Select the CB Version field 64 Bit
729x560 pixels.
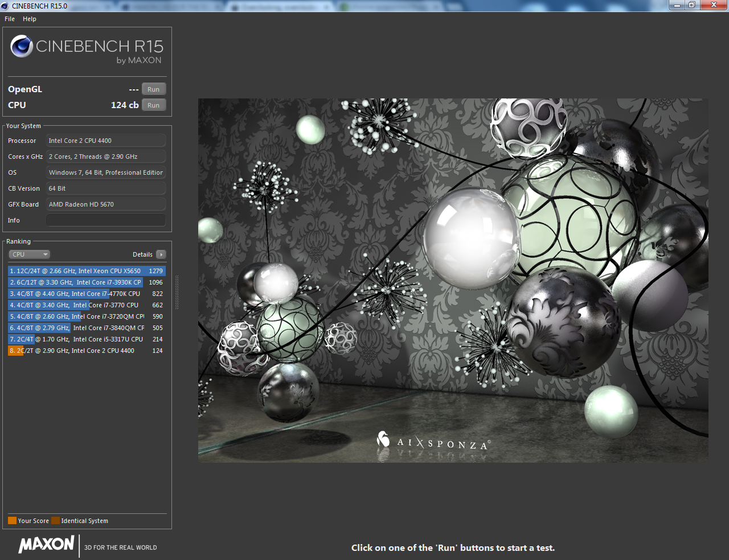pos(106,188)
